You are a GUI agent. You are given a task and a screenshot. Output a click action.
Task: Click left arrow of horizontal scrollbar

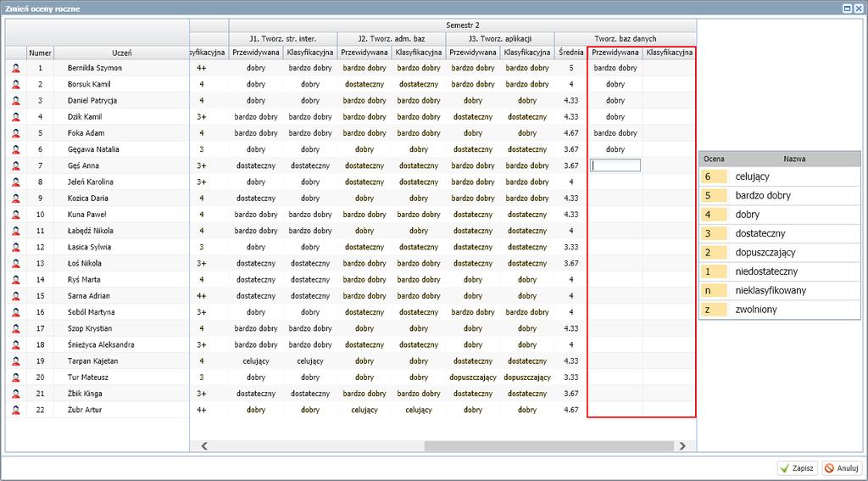pyautogui.click(x=203, y=446)
